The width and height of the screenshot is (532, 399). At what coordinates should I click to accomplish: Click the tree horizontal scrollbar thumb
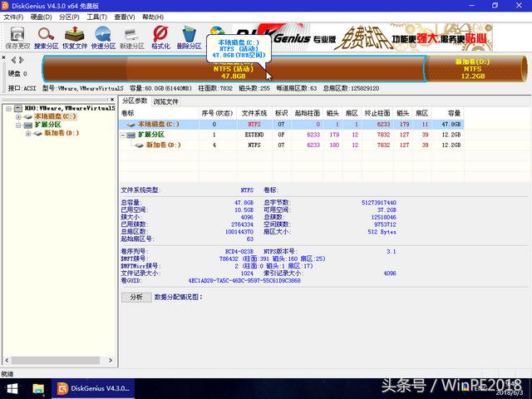[x=56, y=360]
